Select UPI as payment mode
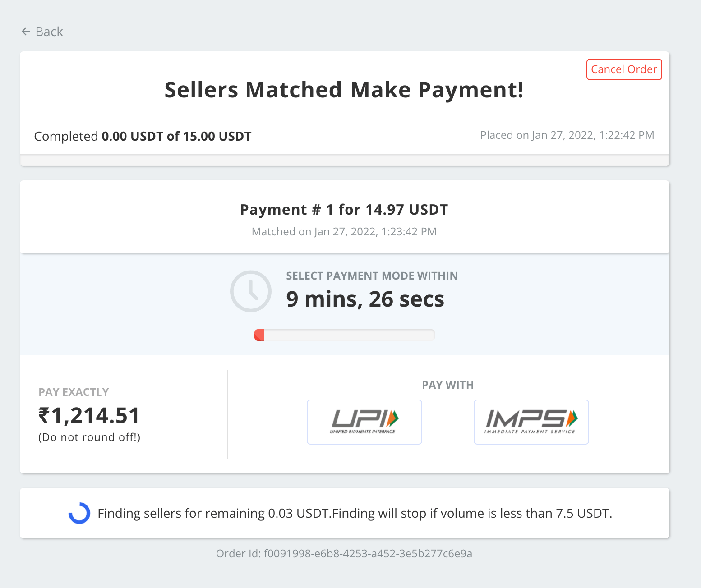This screenshot has height=588, width=701. coord(364,422)
